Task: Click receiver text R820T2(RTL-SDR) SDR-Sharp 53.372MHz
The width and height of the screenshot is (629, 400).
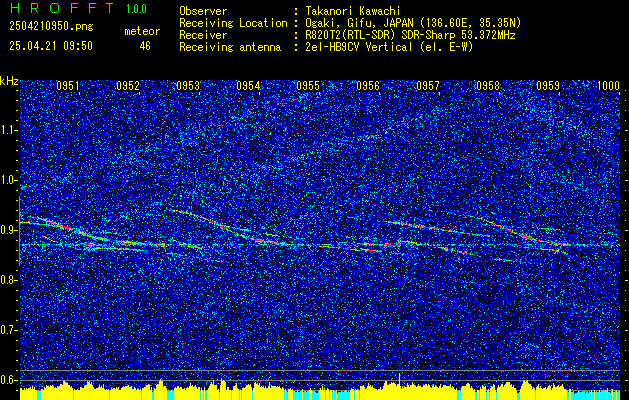Action: point(408,35)
